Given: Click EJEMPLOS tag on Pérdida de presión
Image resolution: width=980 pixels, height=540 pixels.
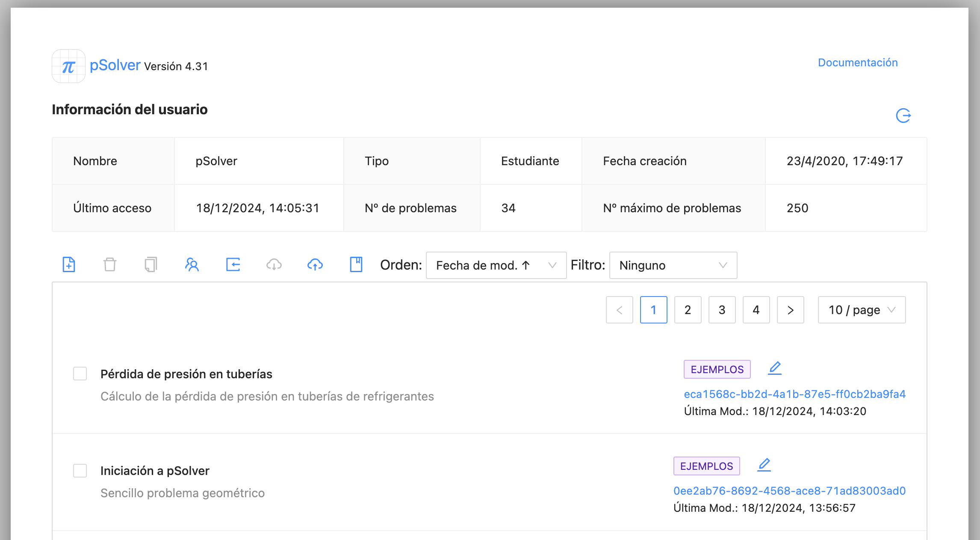Looking at the screenshot, I should tap(717, 369).
